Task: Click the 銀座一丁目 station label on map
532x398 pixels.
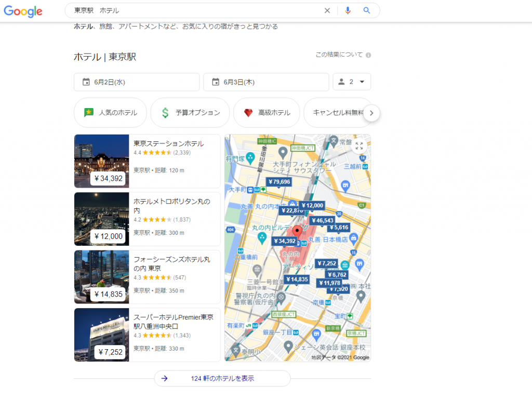Action: [x=277, y=332]
